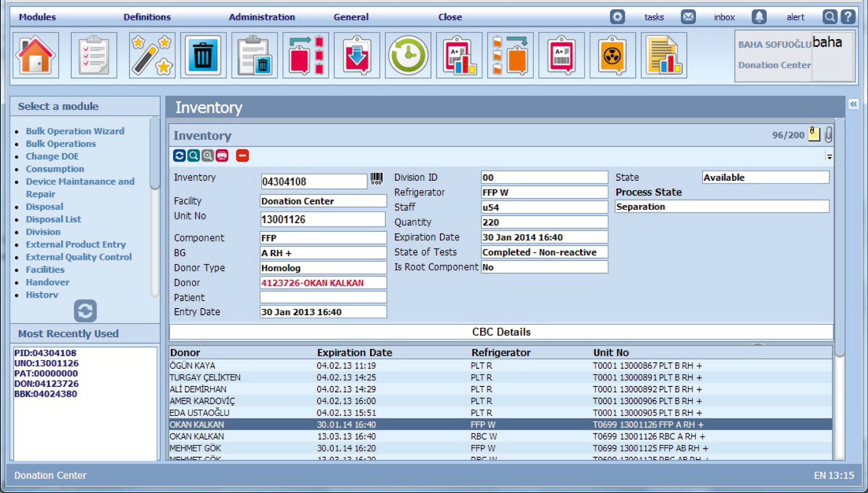Click the green clock history icon
The height and width of the screenshot is (493, 868).
408,55
